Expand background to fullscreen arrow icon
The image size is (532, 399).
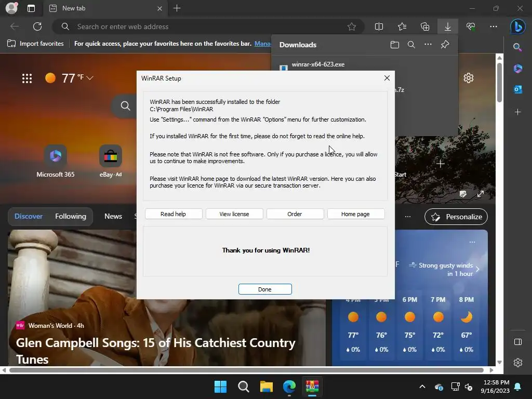coord(481,194)
